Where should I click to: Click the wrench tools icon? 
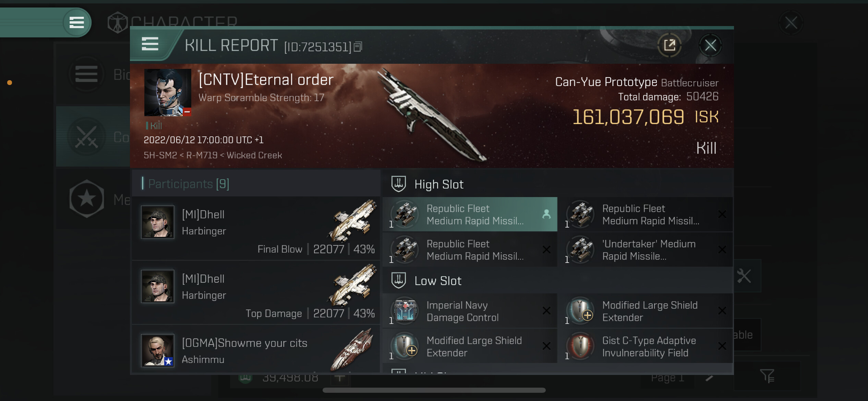click(x=744, y=276)
